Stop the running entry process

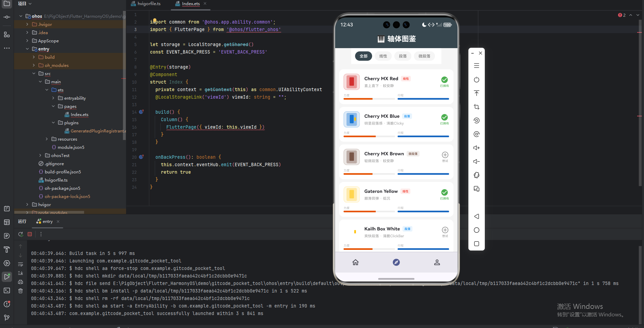(x=30, y=234)
